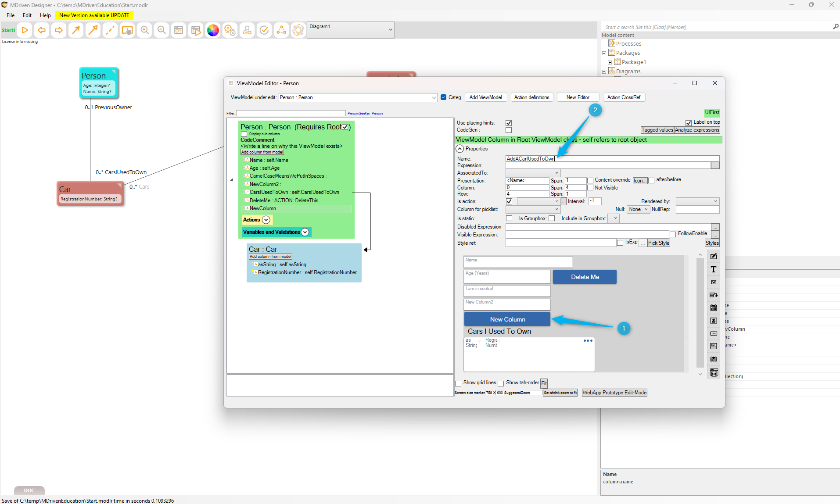This screenshot has height=504, width=840.
Task: Select the text 'T' widget icon
Action: 714,269
